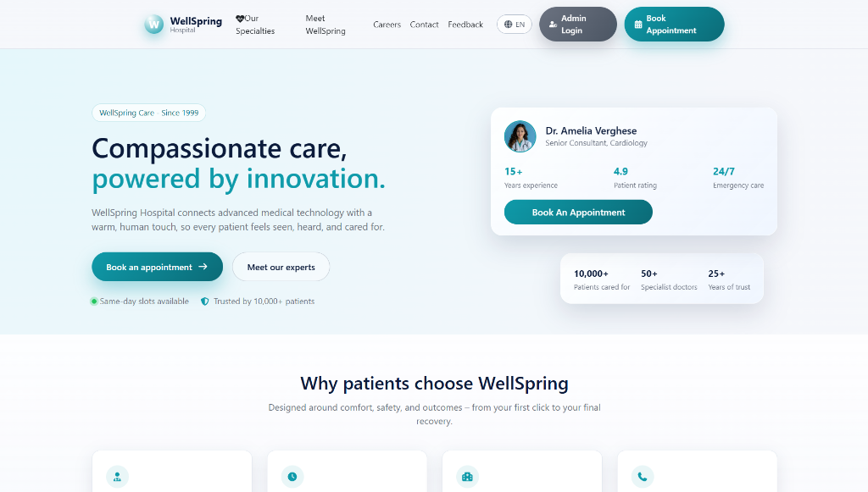Click the doctor/team icon on first feature card
The width and height of the screenshot is (868, 492).
click(x=117, y=477)
